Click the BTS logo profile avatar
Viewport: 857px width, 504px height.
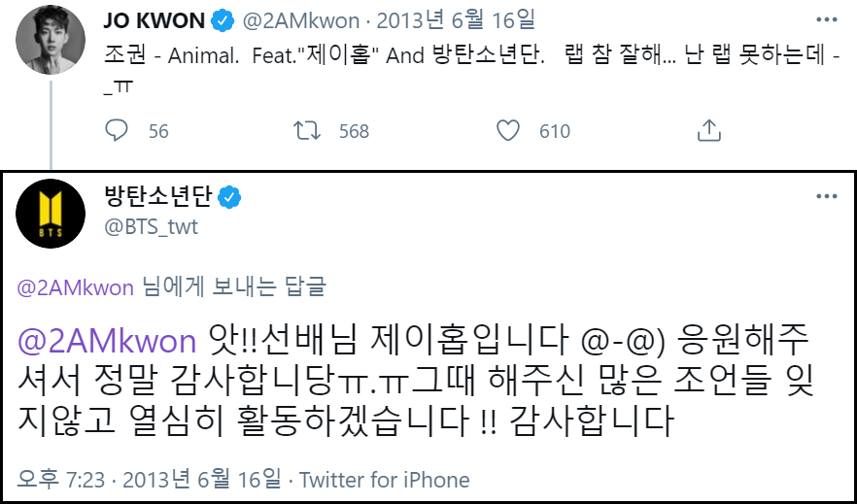pos(51,214)
